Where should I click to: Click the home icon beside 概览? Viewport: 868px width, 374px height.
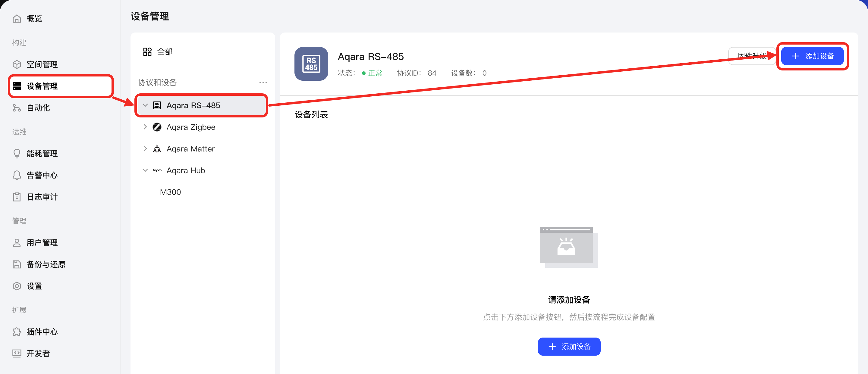pos(17,18)
